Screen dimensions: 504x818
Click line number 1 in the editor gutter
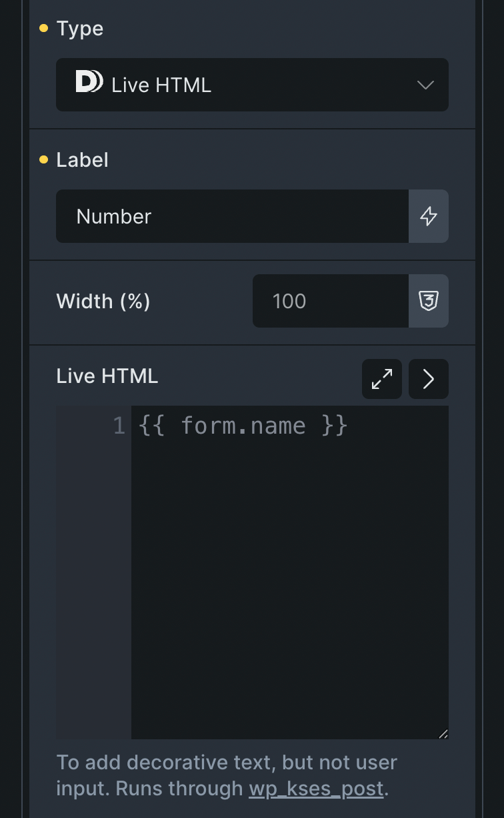(119, 426)
